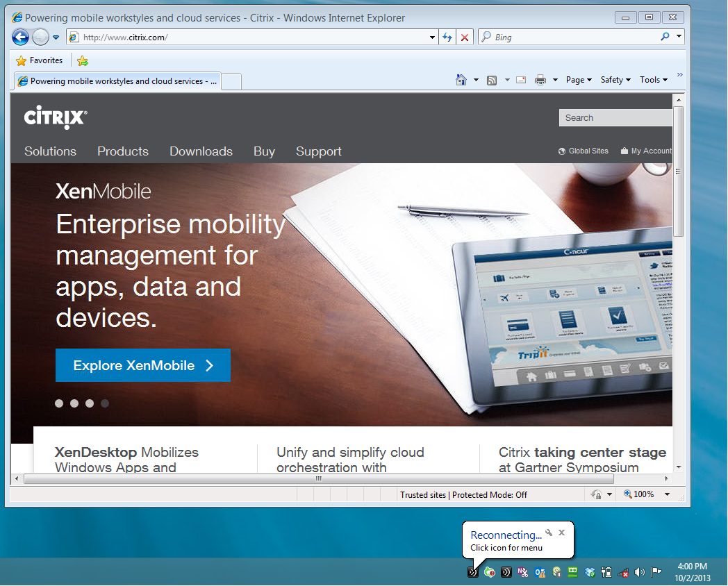728x586 pixels.
Task: Click the My Account link
Action: point(650,151)
